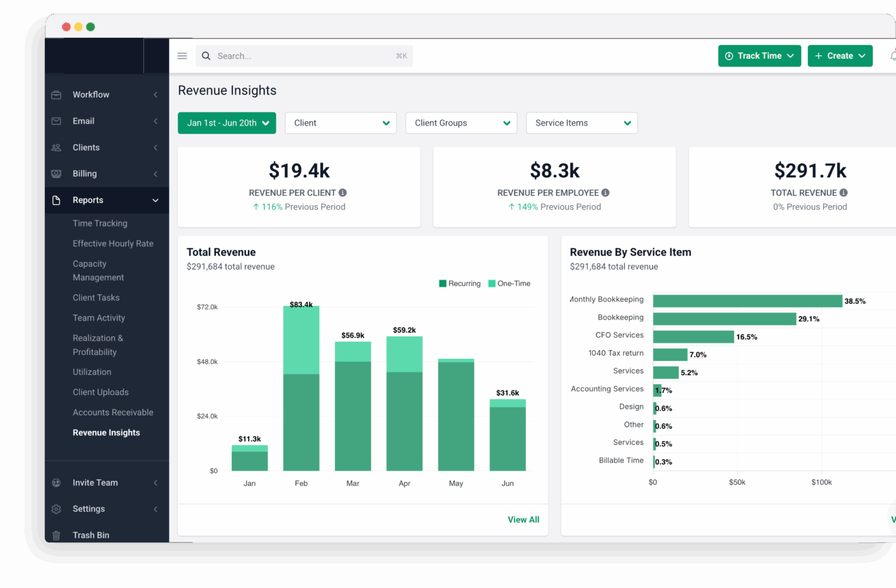This screenshot has width=896, height=588.
Task: Click the Mar bar labeled $56.9k
Action: (353, 407)
